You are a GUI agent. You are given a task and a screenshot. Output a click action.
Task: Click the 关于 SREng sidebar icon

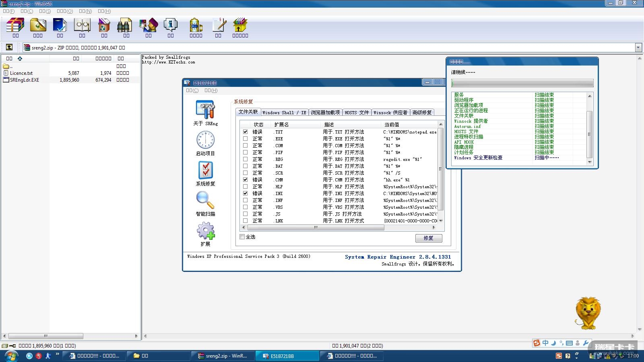pyautogui.click(x=205, y=110)
